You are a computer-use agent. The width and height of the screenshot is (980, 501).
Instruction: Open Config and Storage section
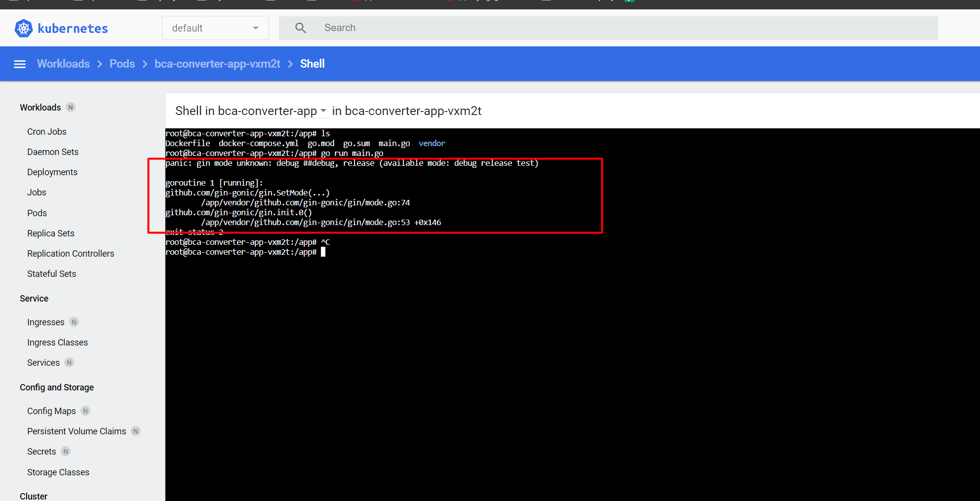(x=57, y=387)
